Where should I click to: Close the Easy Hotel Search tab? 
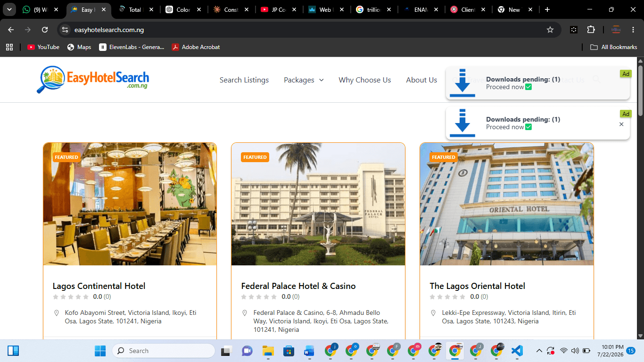pyautogui.click(x=104, y=9)
